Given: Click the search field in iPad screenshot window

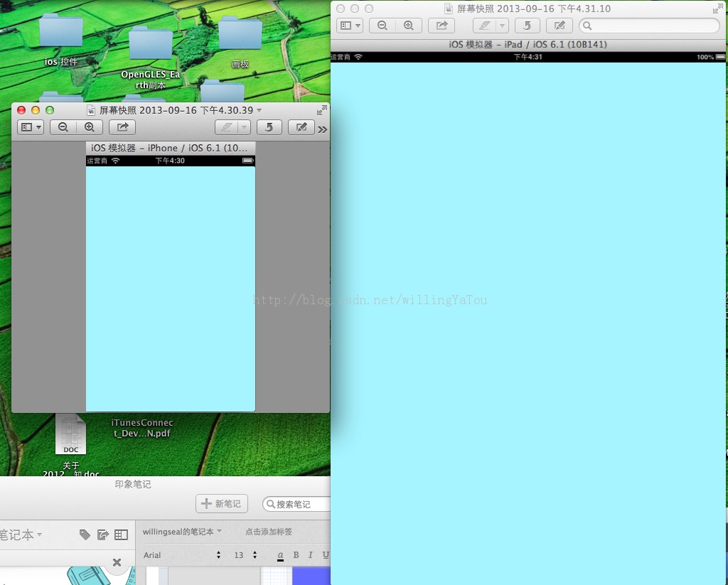Looking at the screenshot, I should (649, 26).
